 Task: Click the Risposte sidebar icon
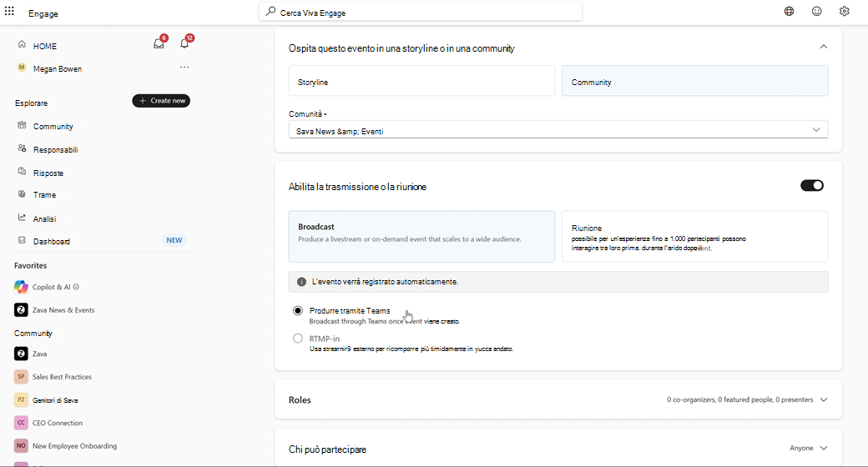(22, 172)
